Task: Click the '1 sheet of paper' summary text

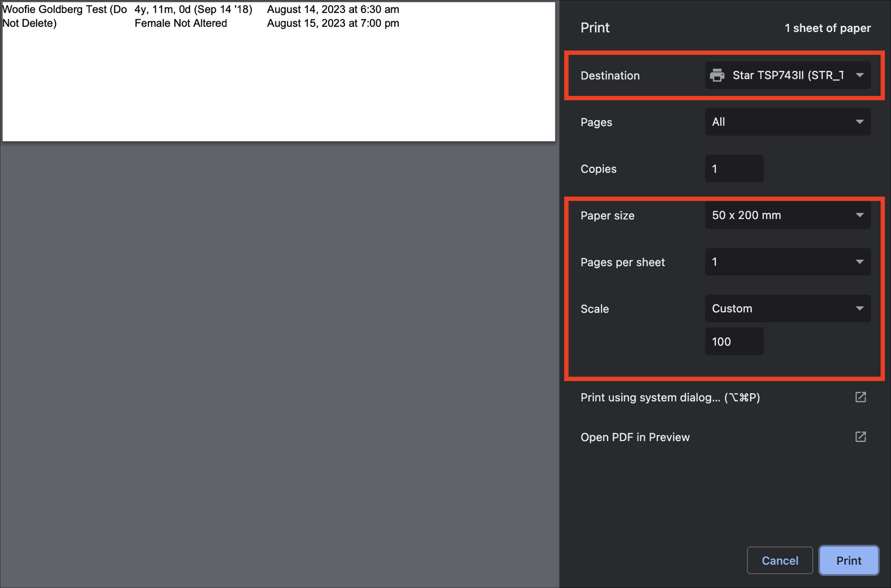Action: pyautogui.click(x=828, y=28)
